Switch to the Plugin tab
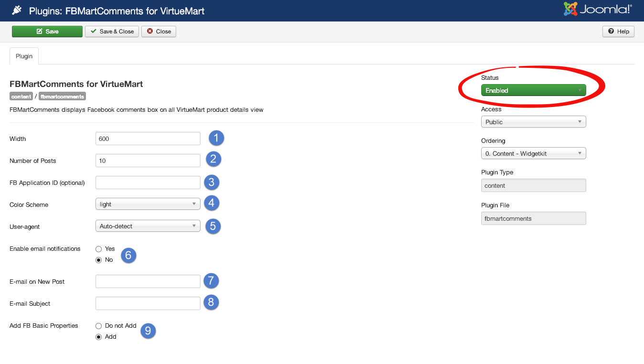Screen dimensions: 644x364 [x=24, y=56]
